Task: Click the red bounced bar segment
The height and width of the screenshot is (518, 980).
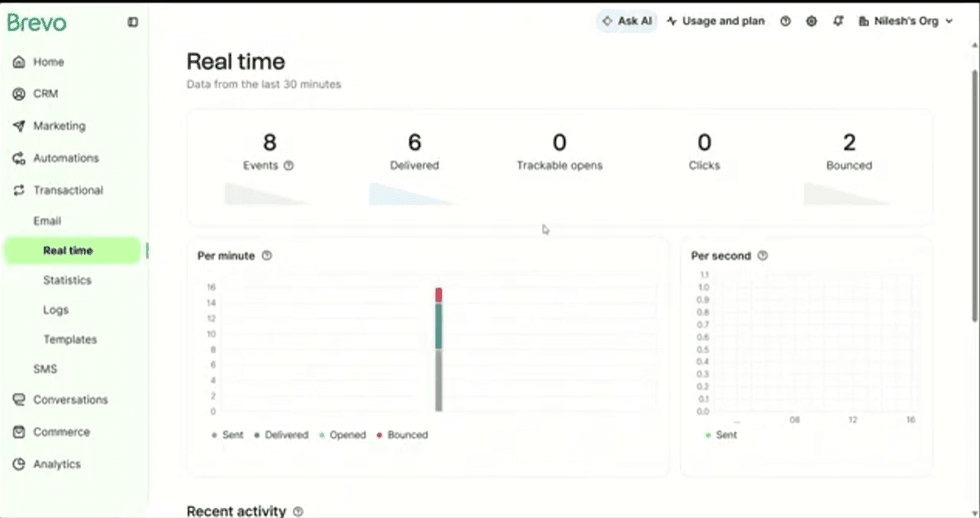Action: pos(439,295)
